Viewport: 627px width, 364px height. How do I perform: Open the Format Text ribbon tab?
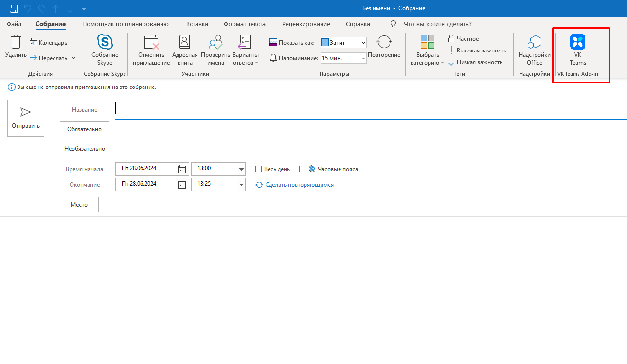(244, 24)
